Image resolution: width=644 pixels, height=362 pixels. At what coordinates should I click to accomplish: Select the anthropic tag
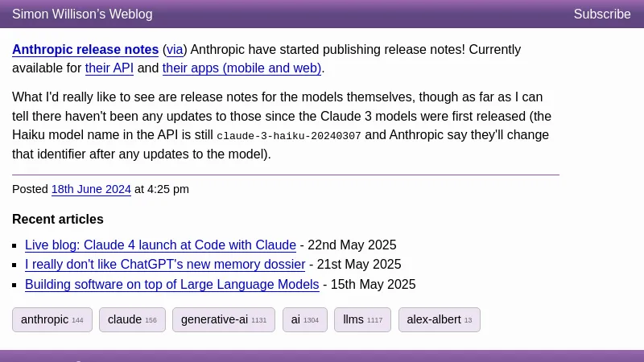coord(52,319)
